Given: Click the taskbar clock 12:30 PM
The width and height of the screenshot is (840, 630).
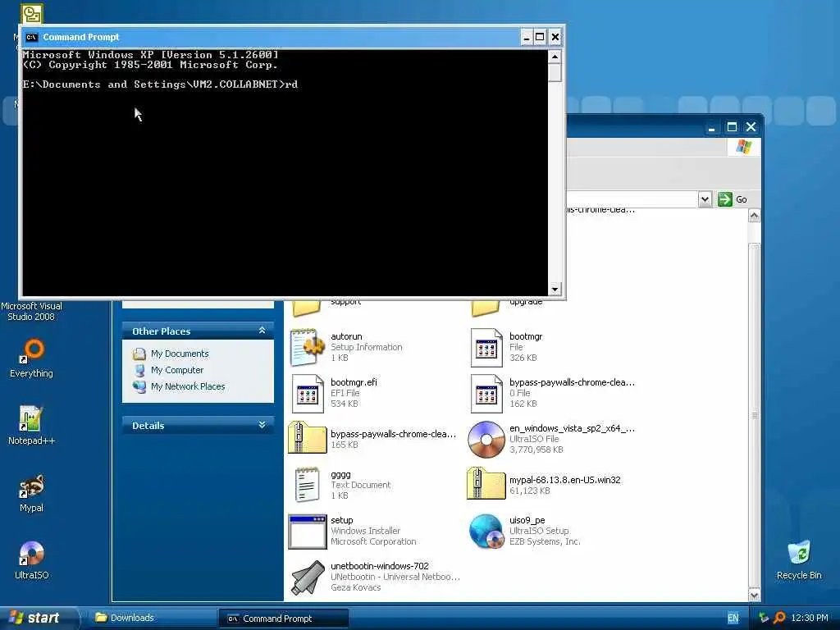Looking at the screenshot, I should [810, 618].
